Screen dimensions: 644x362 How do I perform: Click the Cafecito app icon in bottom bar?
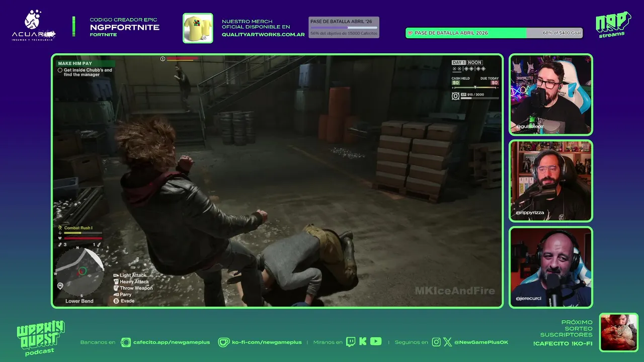tap(126, 342)
